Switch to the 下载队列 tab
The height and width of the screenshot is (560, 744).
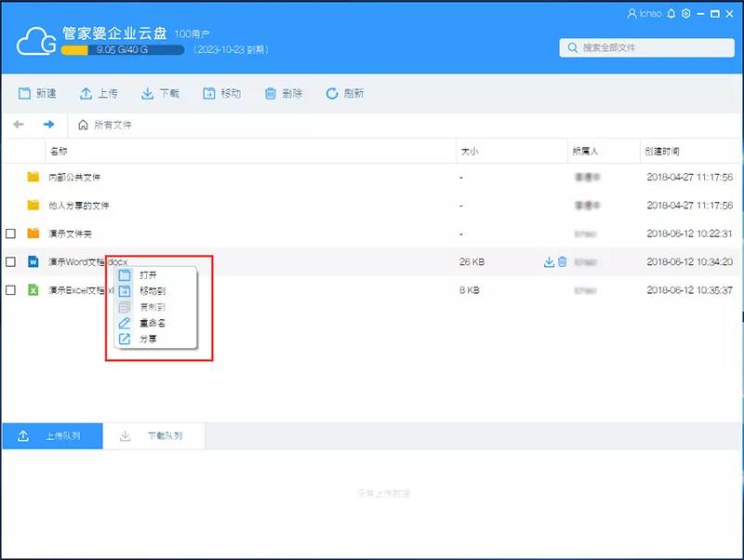(x=154, y=435)
